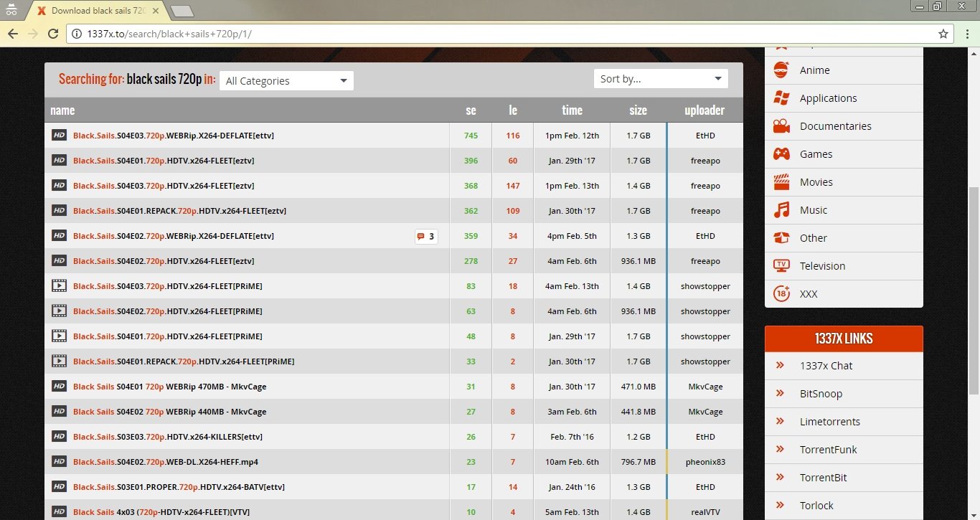The width and height of the screenshot is (980, 520).
Task: Open a new browser tab
Action: (182, 11)
